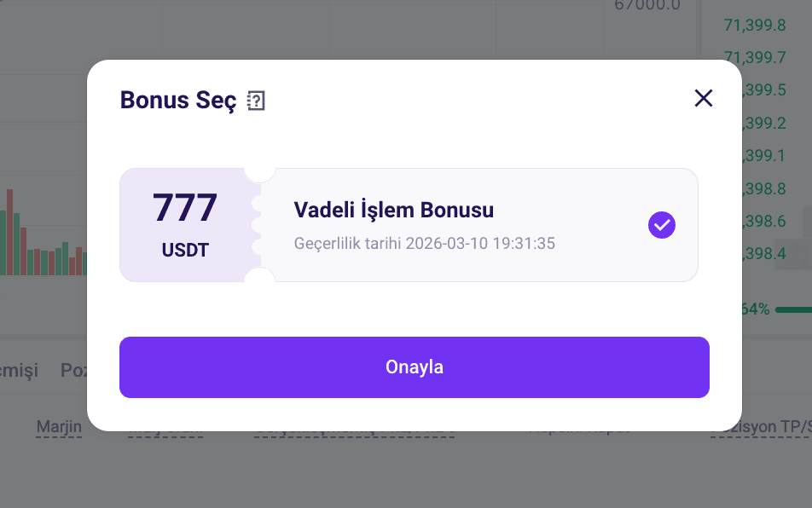Viewport: 812px width, 508px height.
Task: Select the order book price ending in 398.8
Action: [764, 189]
